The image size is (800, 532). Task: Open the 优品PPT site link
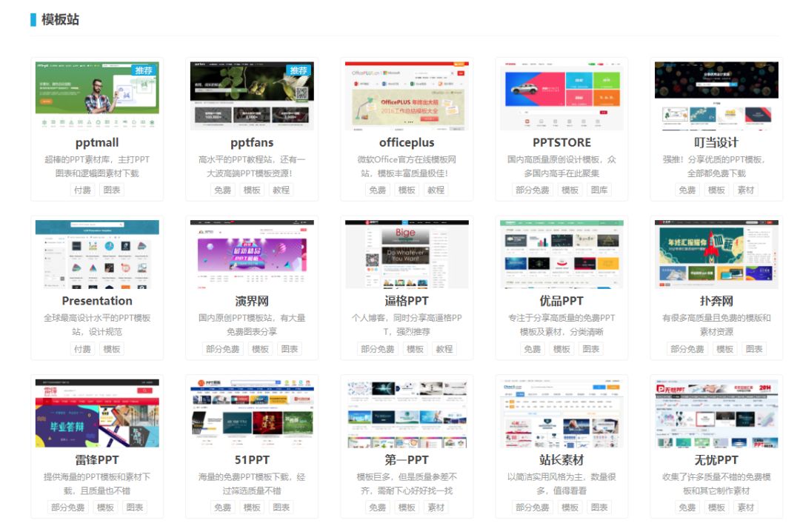coord(561,301)
